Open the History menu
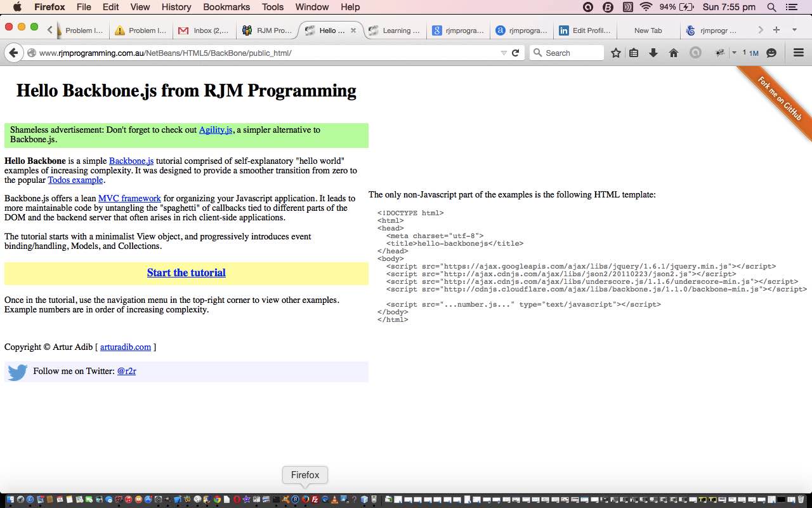The width and height of the screenshot is (812, 508). pyautogui.click(x=176, y=7)
